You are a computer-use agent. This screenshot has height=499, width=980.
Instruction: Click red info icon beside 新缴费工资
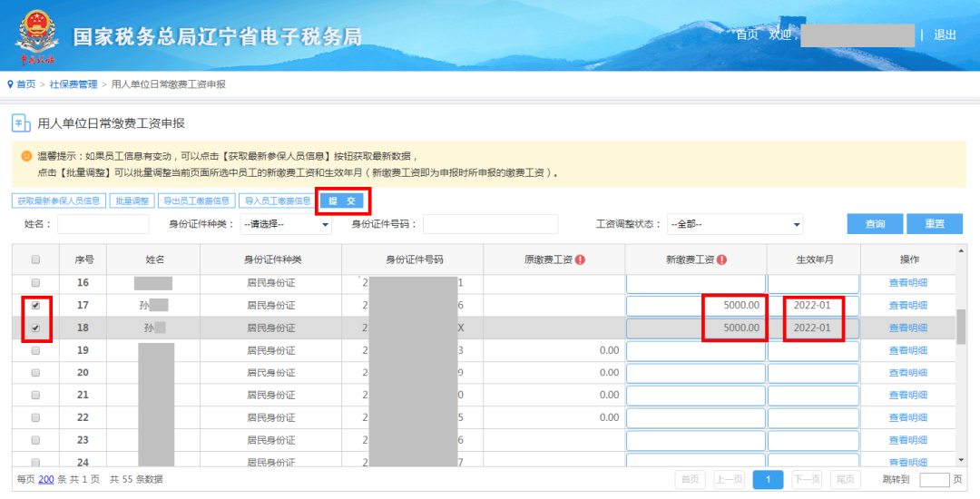pyautogui.click(x=722, y=259)
